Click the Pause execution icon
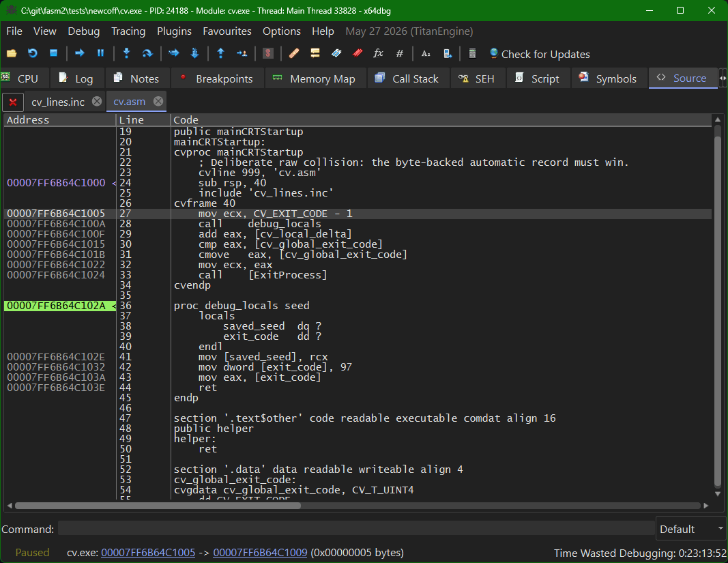 click(100, 53)
